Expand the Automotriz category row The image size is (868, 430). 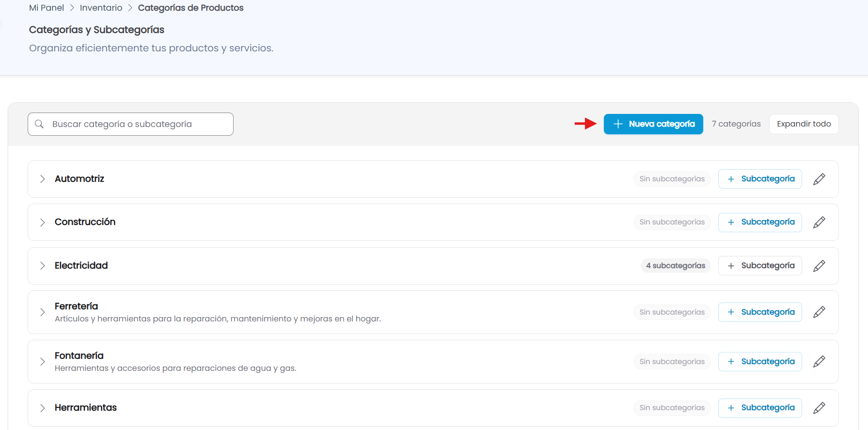pyautogui.click(x=43, y=179)
